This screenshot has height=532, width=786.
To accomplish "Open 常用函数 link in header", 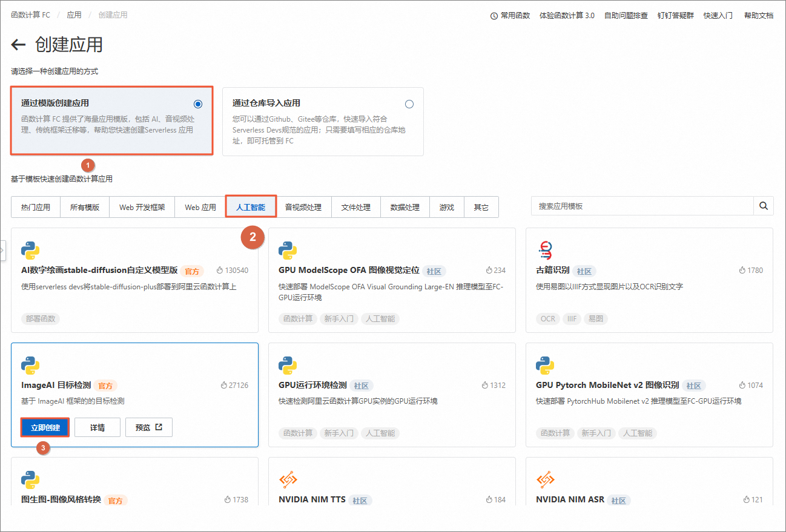I will tap(515, 16).
